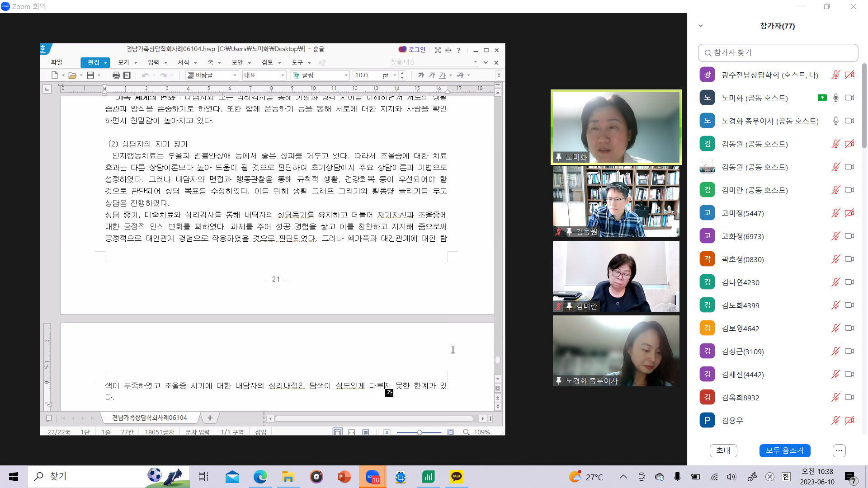868x488 pixels.
Task: Click the 초대 invite button
Action: tap(723, 450)
